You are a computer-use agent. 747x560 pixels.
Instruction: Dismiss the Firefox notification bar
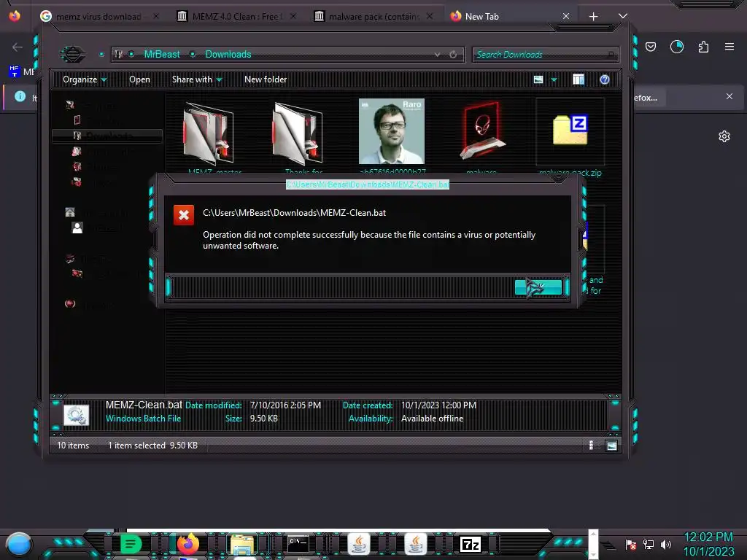[x=729, y=97]
